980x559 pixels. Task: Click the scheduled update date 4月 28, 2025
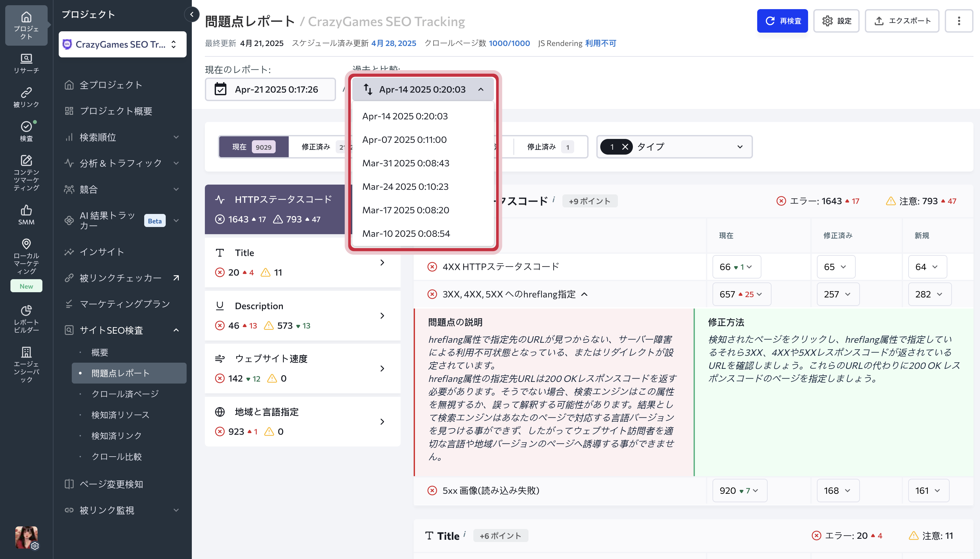point(394,43)
